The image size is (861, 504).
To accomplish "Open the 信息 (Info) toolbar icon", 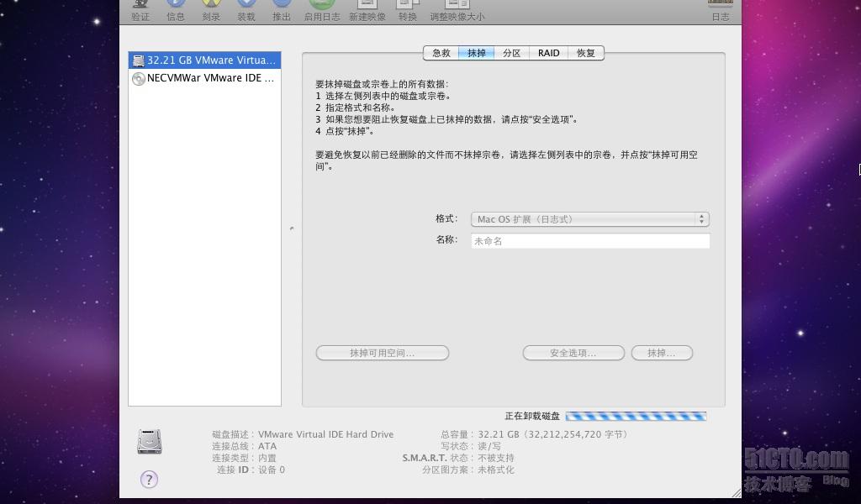I will (176, 5).
